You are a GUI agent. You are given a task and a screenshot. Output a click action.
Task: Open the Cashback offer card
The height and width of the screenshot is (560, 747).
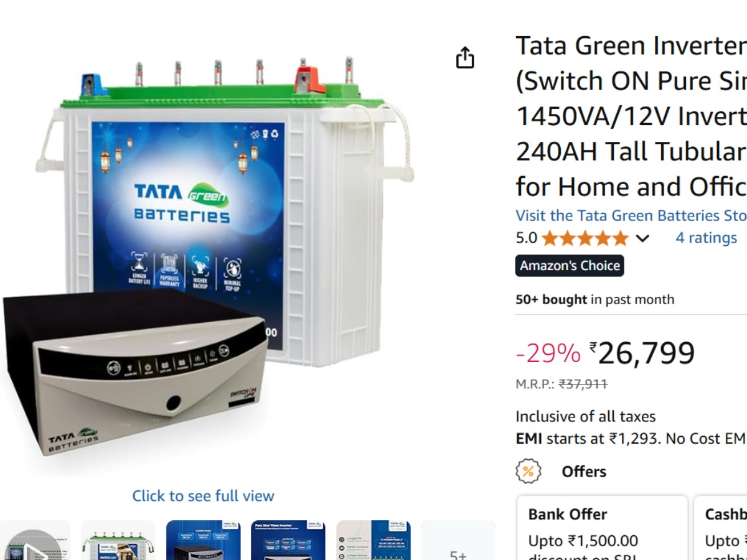(720, 528)
